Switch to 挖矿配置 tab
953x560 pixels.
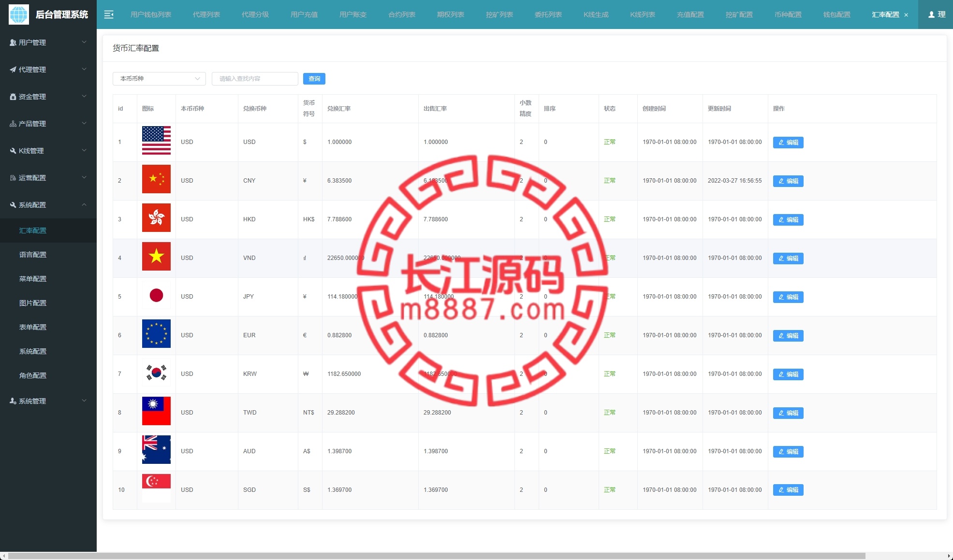[739, 14]
